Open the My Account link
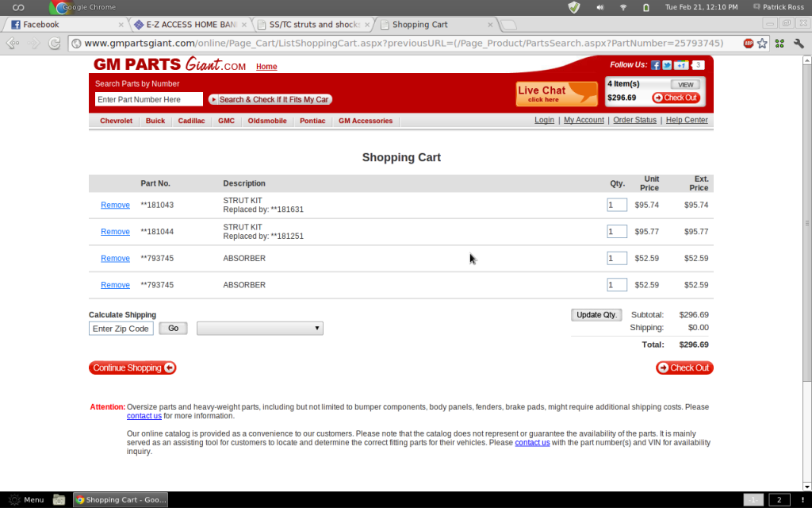The image size is (812, 508). point(584,120)
